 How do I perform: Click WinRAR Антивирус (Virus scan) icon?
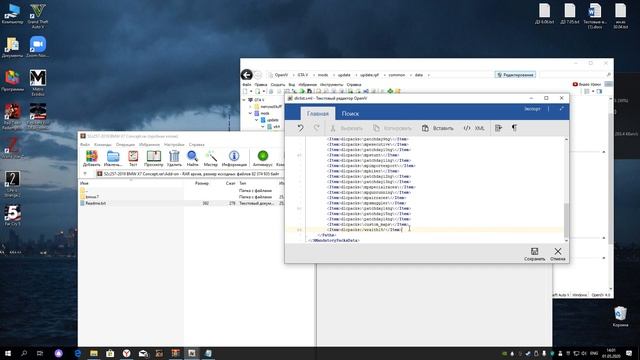click(x=262, y=158)
